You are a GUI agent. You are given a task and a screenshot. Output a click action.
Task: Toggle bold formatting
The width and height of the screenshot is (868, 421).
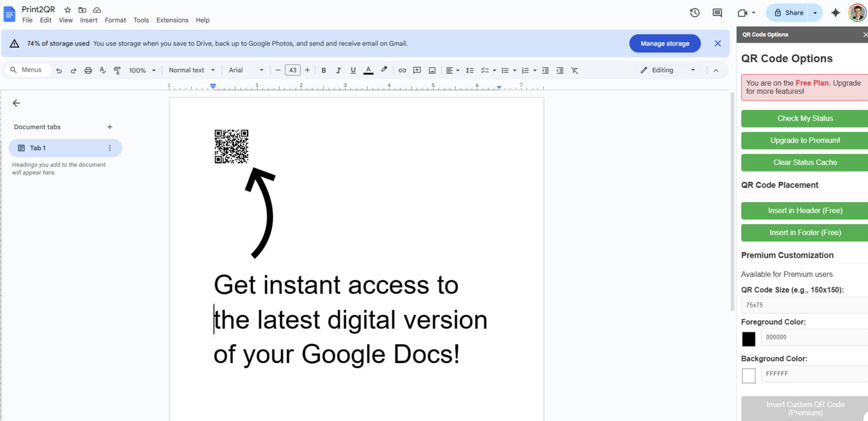pyautogui.click(x=324, y=71)
